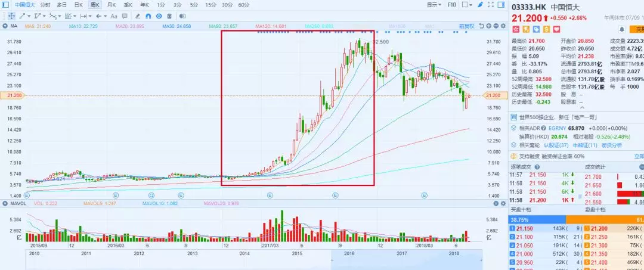Click the orange 交易 trade button
The width and height of the screenshot is (644, 270).
pos(637,29)
